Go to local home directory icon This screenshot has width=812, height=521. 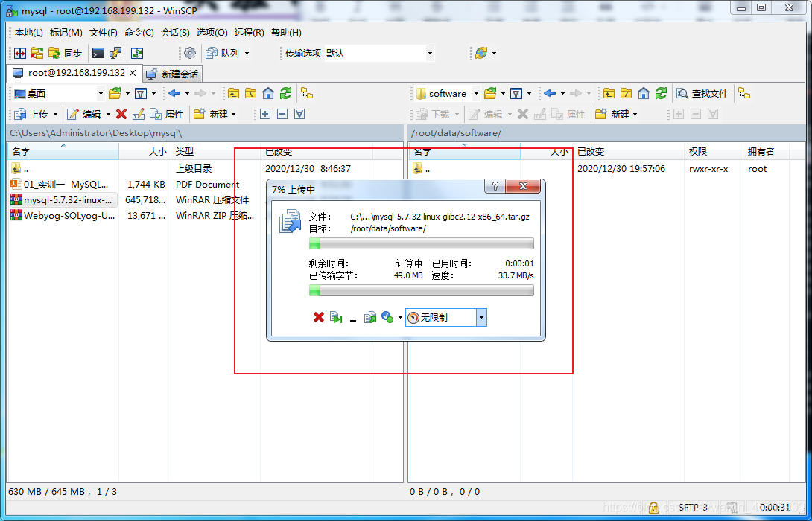pos(267,94)
